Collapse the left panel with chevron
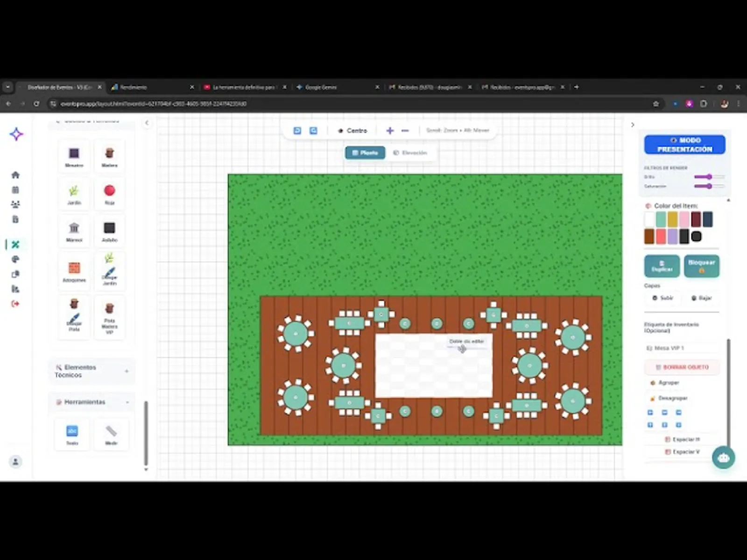The width and height of the screenshot is (747, 560). click(147, 123)
